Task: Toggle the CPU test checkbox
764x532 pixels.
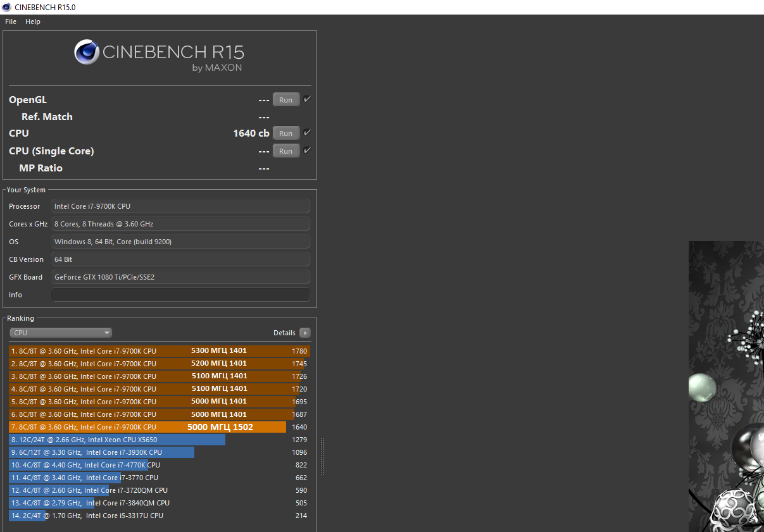Action: 307,133
